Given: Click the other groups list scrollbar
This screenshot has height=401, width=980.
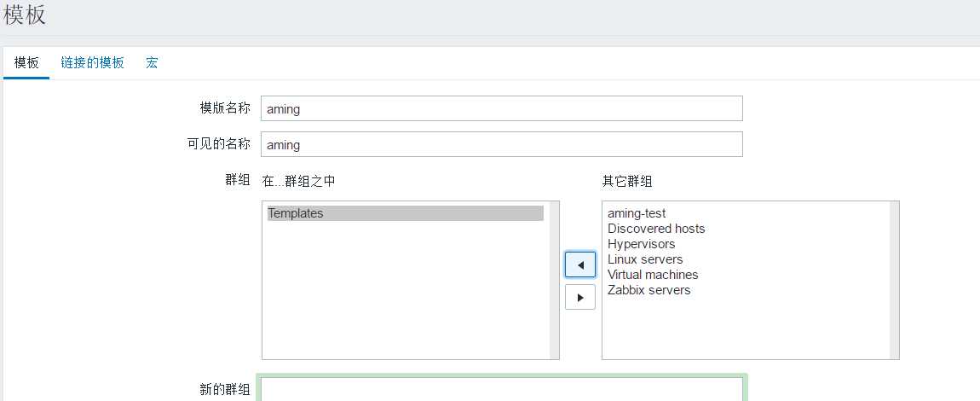Looking at the screenshot, I should click(895, 280).
